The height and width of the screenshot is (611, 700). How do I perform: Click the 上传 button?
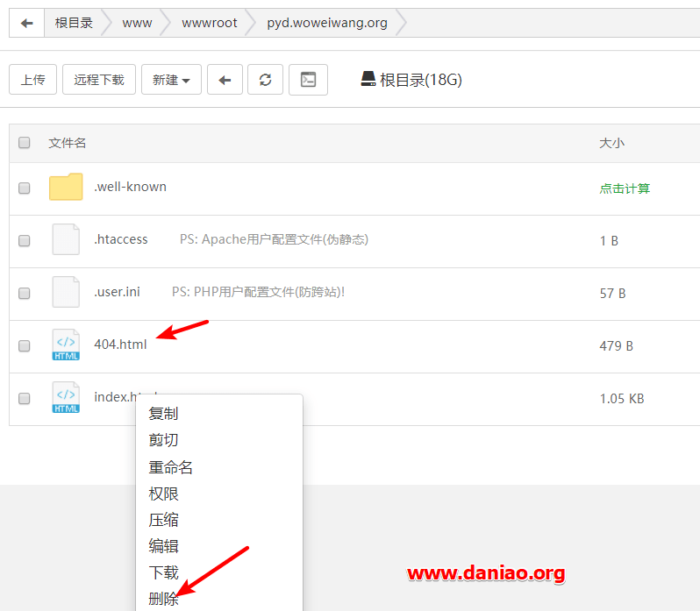[33, 80]
